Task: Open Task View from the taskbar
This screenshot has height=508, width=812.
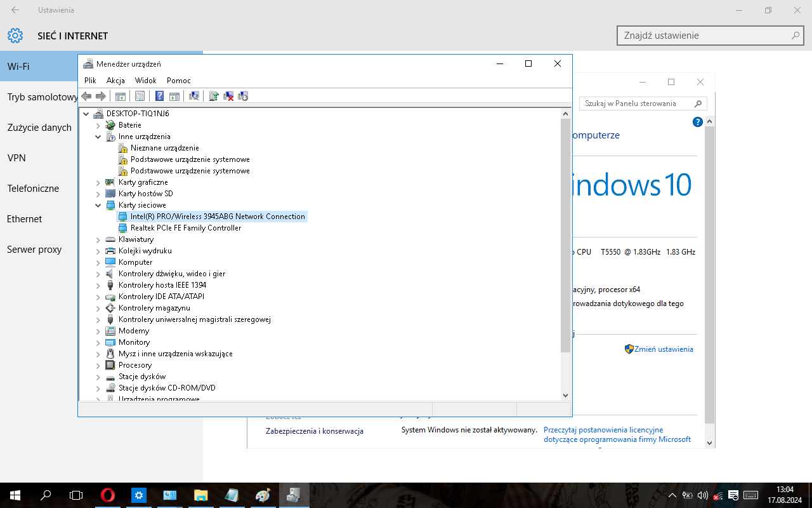Action: pyautogui.click(x=76, y=495)
